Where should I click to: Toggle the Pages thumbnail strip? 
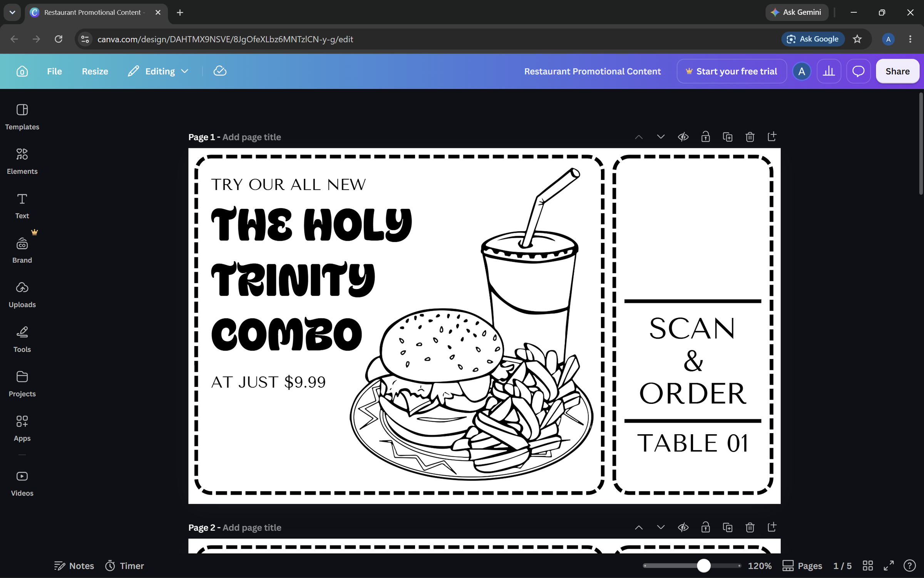click(802, 566)
